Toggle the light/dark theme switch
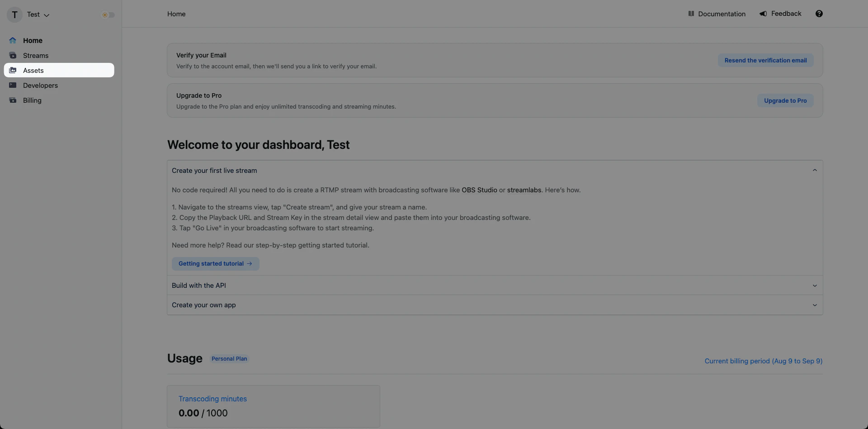868x429 pixels. click(x=108, y=14)
